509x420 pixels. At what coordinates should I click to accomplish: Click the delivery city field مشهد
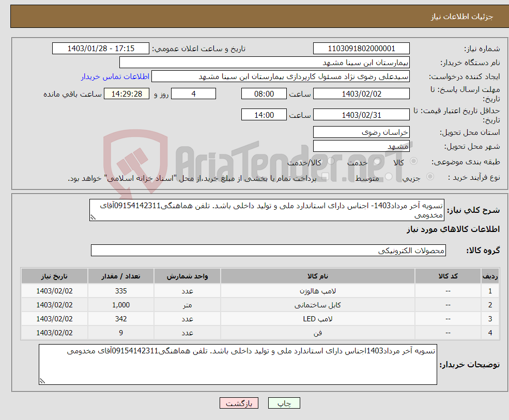(361, 146)
